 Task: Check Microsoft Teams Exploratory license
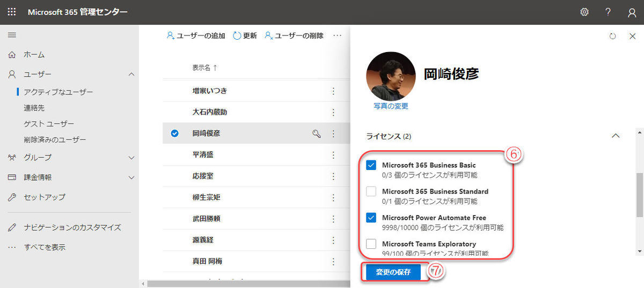click(371, 244)
